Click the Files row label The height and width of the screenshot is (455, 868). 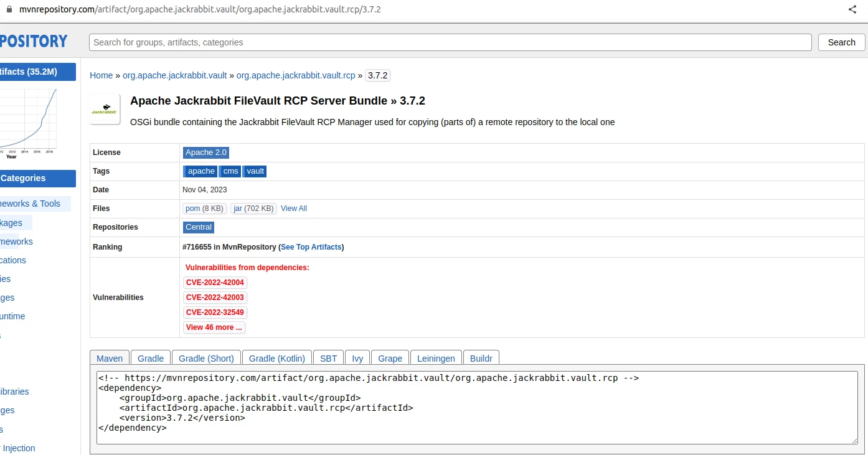(x=101, y=209)
